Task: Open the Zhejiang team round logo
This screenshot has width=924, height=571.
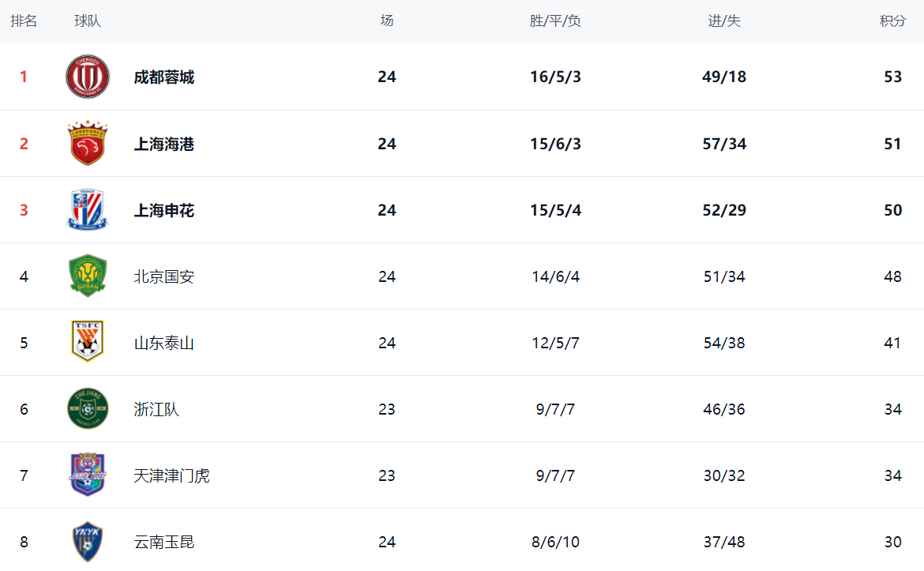Action: pyautogui.click(x=87, y=409)
